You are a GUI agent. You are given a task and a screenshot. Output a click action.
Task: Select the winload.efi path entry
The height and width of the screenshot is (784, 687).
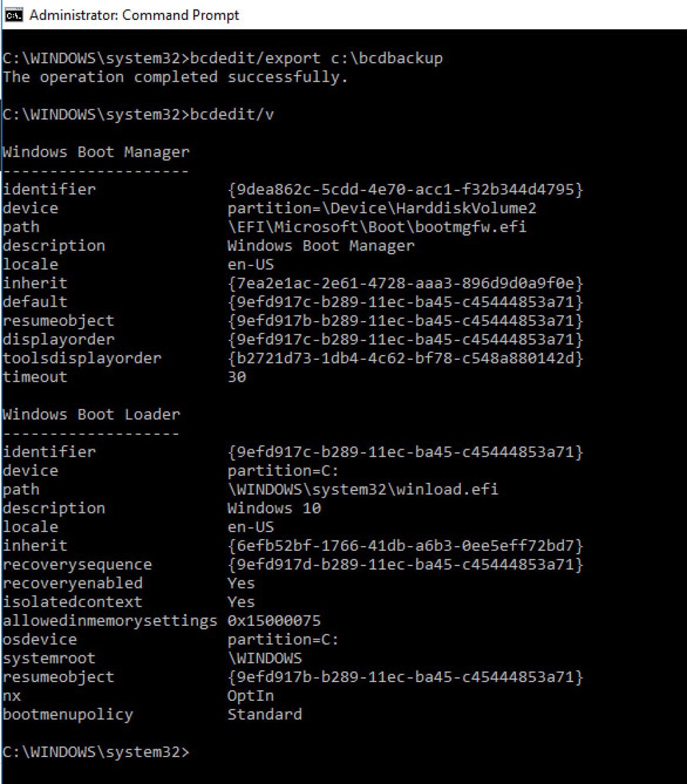(x=363, y=489)
